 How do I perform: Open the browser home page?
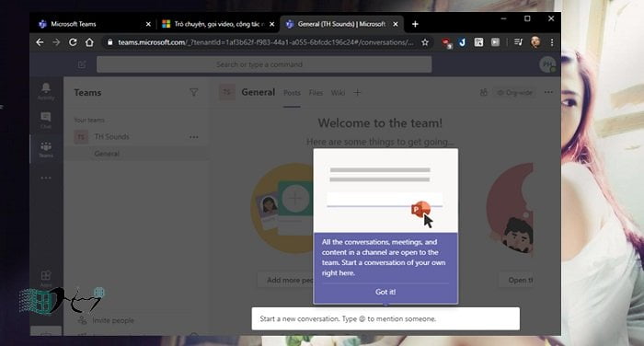[89, 42]
